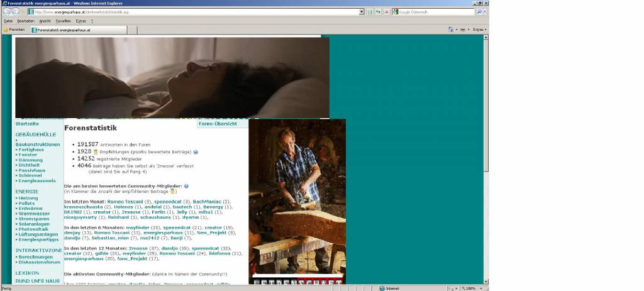This screenshot has height=291, width=644.
Task: Open the Heizung sidebar link
Action: (x=28, y=198)
